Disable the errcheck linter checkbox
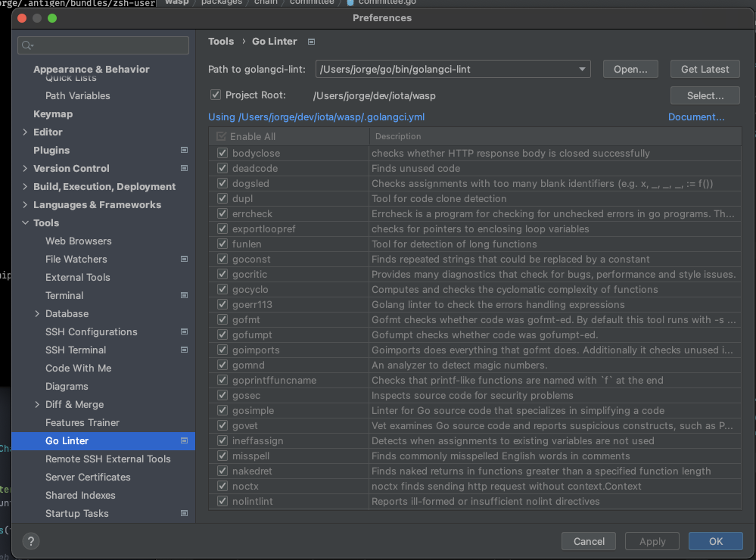Screen dimensions: 756x560 (222, 213)
